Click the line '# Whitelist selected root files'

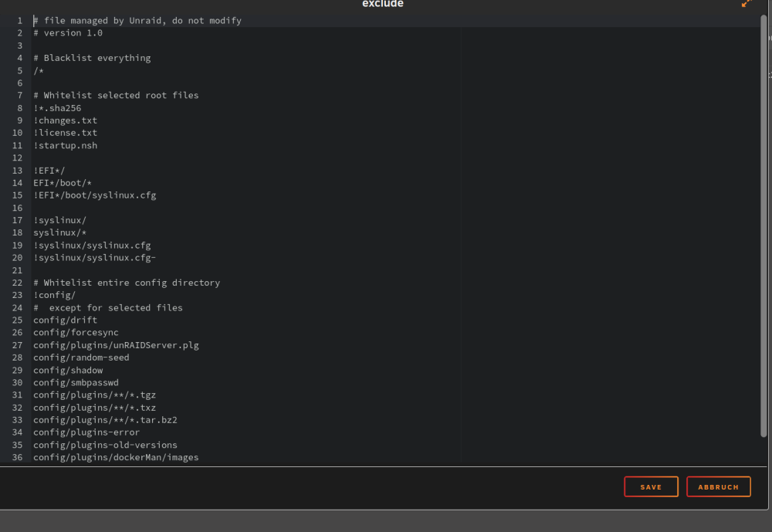click(x=117, y=96)
